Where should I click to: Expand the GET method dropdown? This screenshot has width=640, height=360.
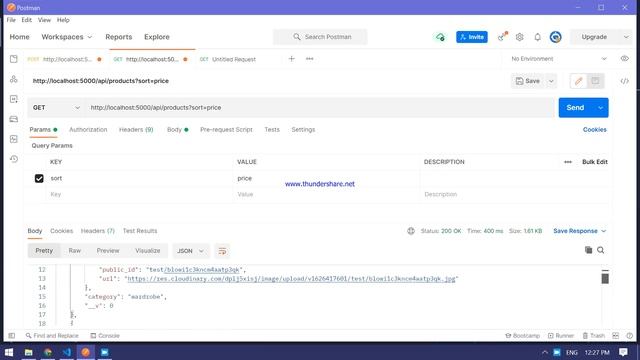[56, 108]
